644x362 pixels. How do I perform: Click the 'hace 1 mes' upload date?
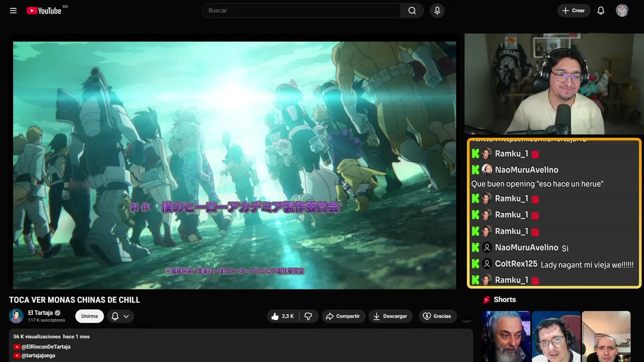[76, 336]
